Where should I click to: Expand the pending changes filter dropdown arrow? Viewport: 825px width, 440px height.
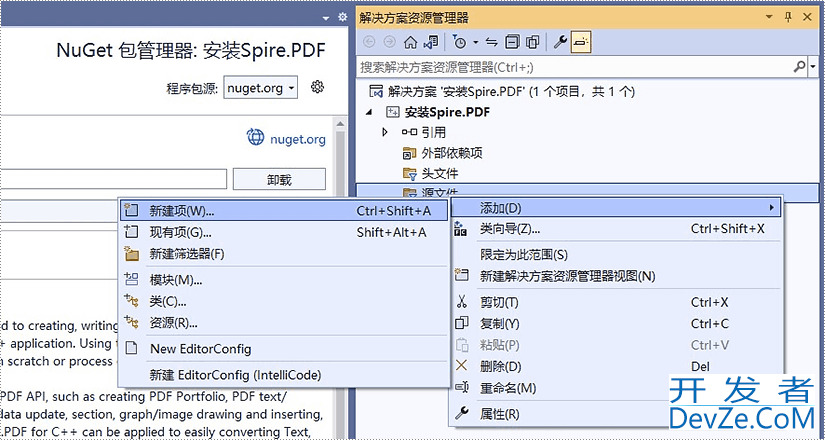475,42
